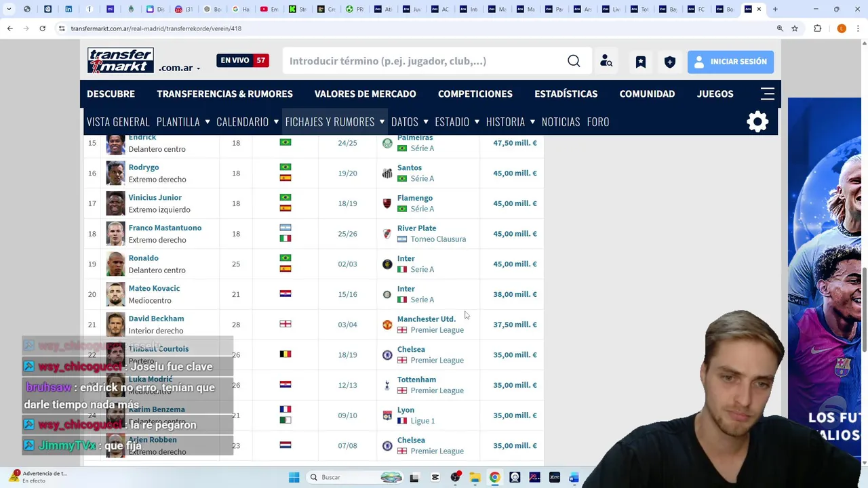Open the advanced person search icon
The image size is (868, 488).
pyautogui.click(x=606, y=62)
